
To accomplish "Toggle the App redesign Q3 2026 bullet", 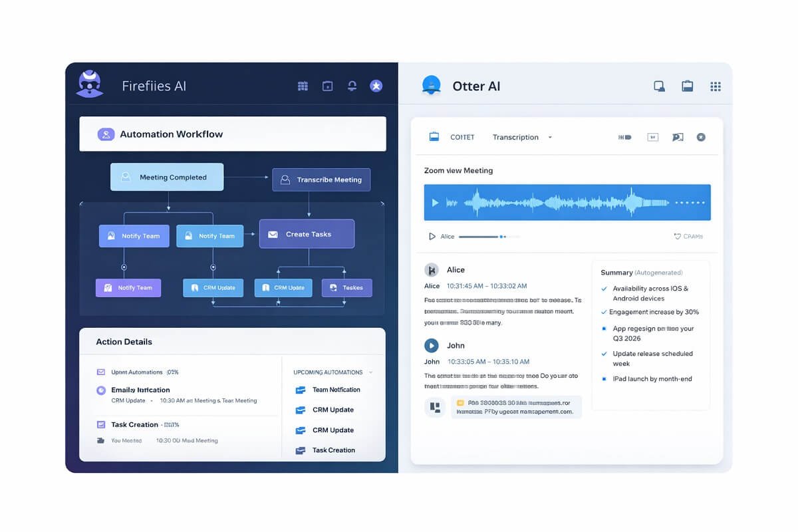I will (x=604, y=329).
